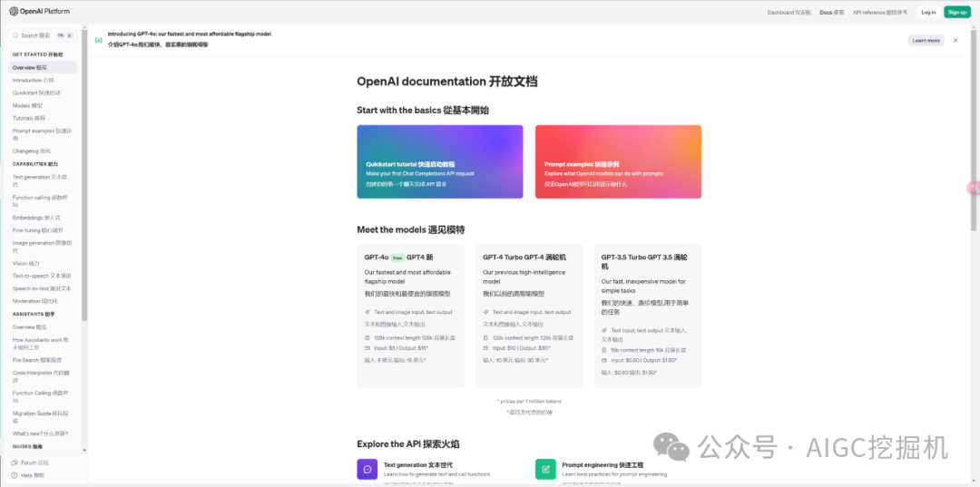Click the Meet the models heading

pyautogui.click(x=411, y=229)
